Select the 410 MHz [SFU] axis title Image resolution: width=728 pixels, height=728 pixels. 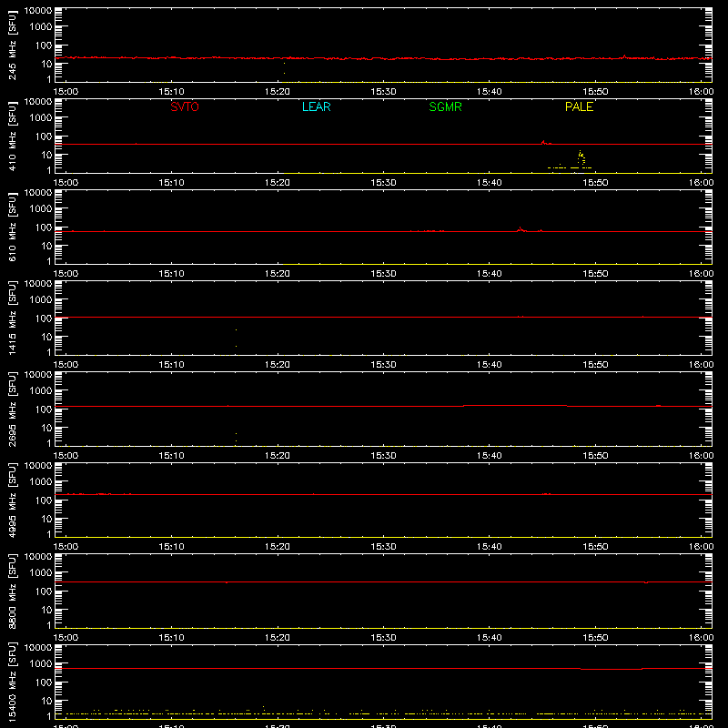[12, 136]
